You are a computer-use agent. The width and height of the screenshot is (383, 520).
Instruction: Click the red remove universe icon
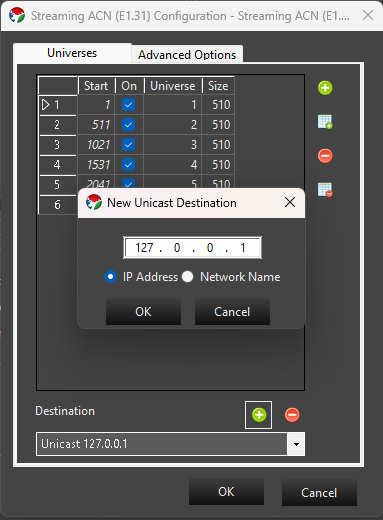pos(325,156)
